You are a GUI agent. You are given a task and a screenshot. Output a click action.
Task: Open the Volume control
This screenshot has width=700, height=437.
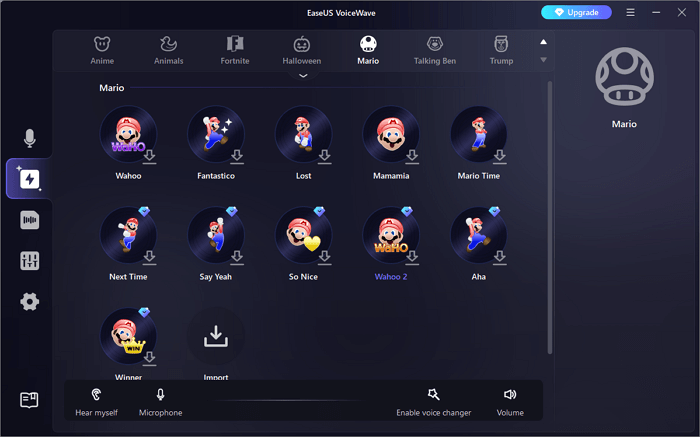[510, 402]
